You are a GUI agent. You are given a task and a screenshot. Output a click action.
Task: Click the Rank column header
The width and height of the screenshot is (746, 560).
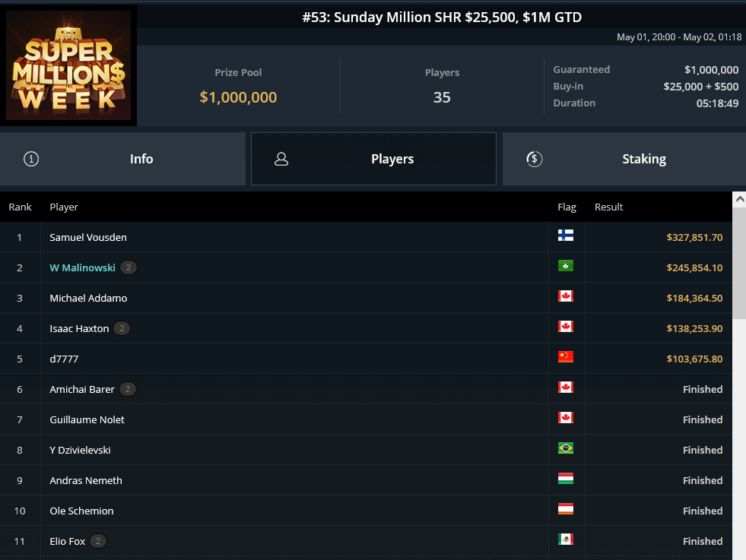point(20,207)
